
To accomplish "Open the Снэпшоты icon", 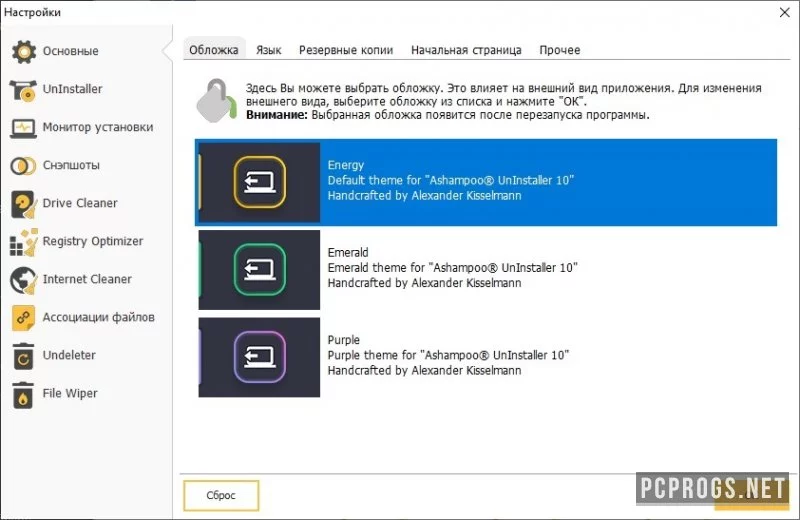I will tap(23, 165).
